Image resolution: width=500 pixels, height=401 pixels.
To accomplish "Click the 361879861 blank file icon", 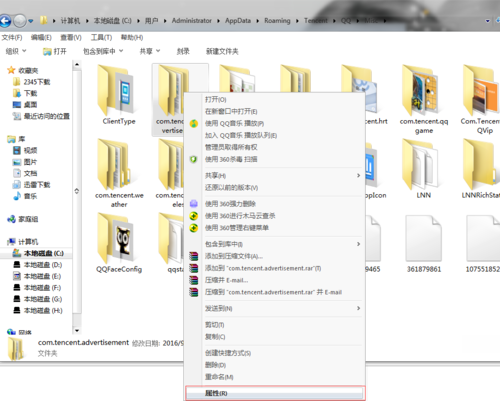I will (x=424, y=238).
